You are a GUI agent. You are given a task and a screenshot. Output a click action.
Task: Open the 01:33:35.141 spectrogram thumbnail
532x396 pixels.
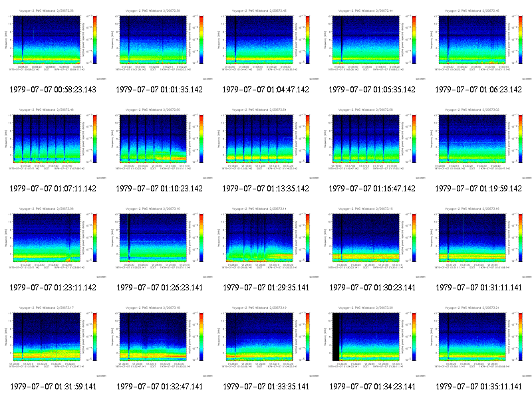coord(266,340)
